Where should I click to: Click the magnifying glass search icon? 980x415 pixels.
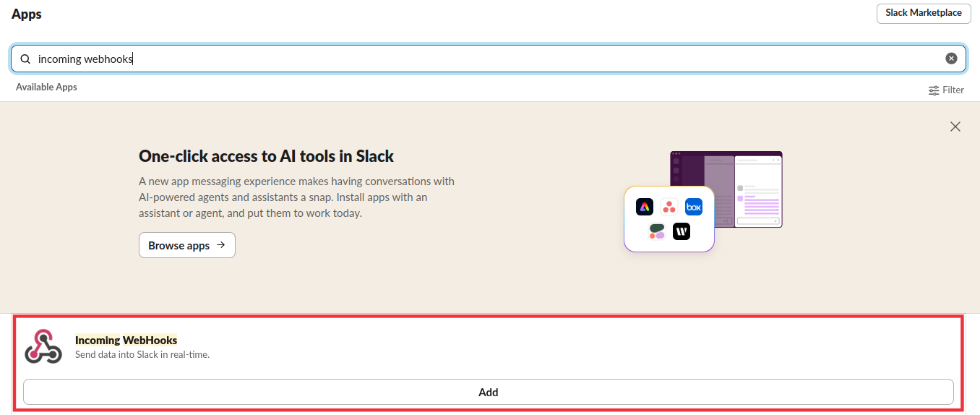pyautogui.click(x=25, y=59)
